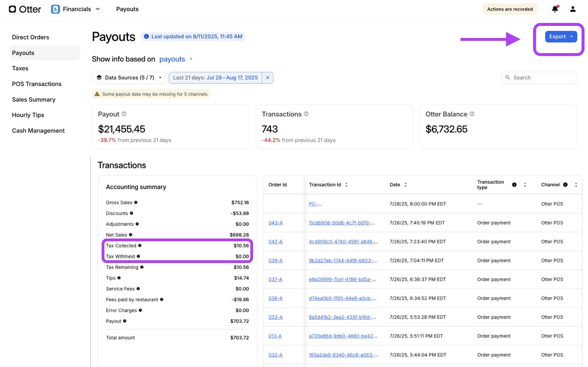This screenshot has height=367, width=588.
Task: Click info icon next to Gross Sales
Action: pyautogui.click(x=136, y=203)
